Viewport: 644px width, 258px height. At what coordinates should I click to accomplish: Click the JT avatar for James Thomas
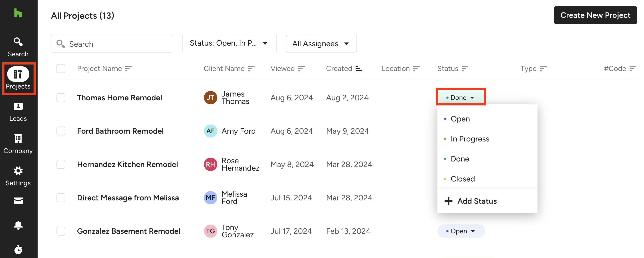211,97
